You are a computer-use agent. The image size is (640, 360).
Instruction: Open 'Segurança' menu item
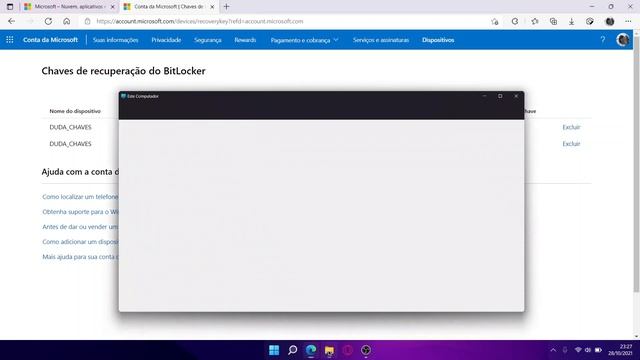point(208,40)
